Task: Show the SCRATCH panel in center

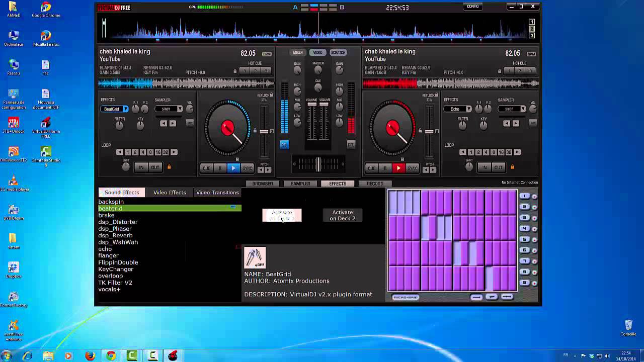Action: point(338,52)
